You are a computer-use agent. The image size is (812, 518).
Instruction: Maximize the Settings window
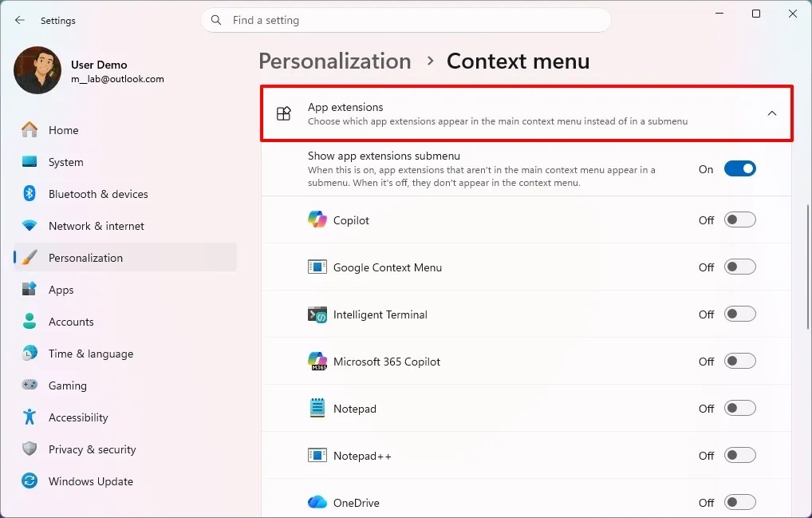point(756,14)
